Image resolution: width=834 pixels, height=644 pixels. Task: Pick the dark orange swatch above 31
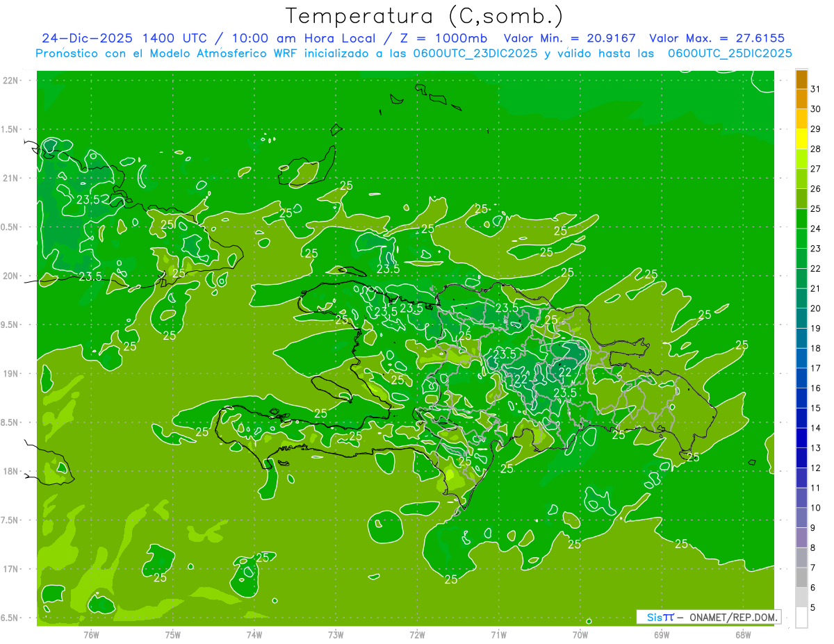pyautogui.click(x=801, y=79)
